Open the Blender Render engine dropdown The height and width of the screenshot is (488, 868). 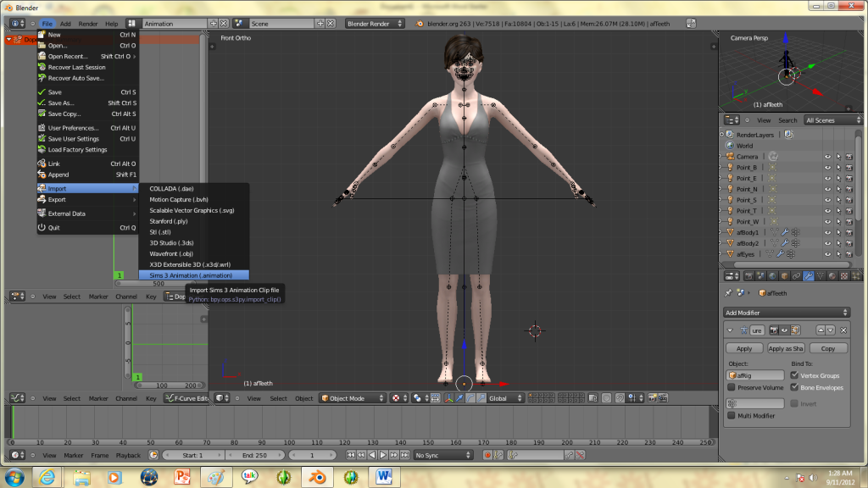pos(374,24)
